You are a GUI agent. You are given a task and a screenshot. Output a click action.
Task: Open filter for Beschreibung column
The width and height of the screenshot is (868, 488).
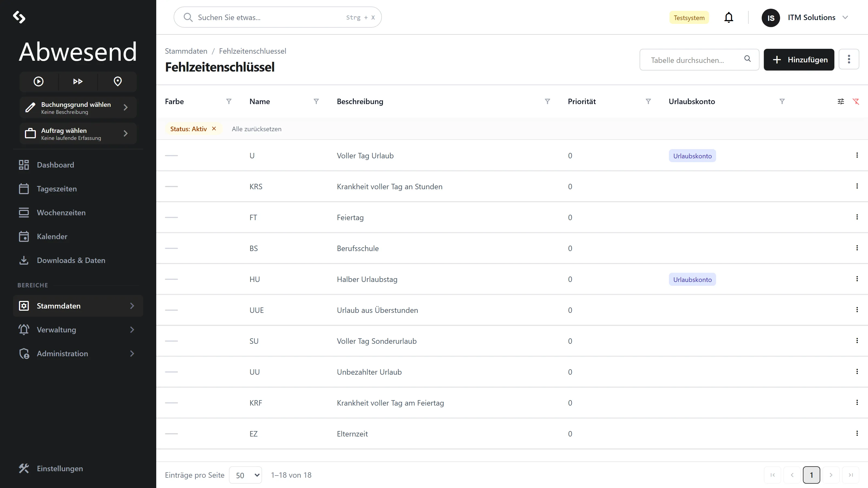coord(547,101)
